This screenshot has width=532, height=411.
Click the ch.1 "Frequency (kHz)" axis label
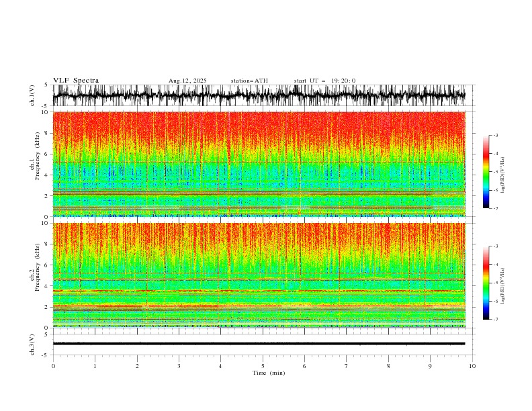38,156
